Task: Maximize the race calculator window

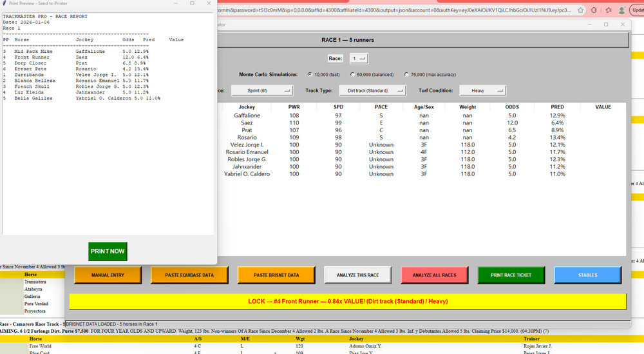Action: click(x=606, y=25)
